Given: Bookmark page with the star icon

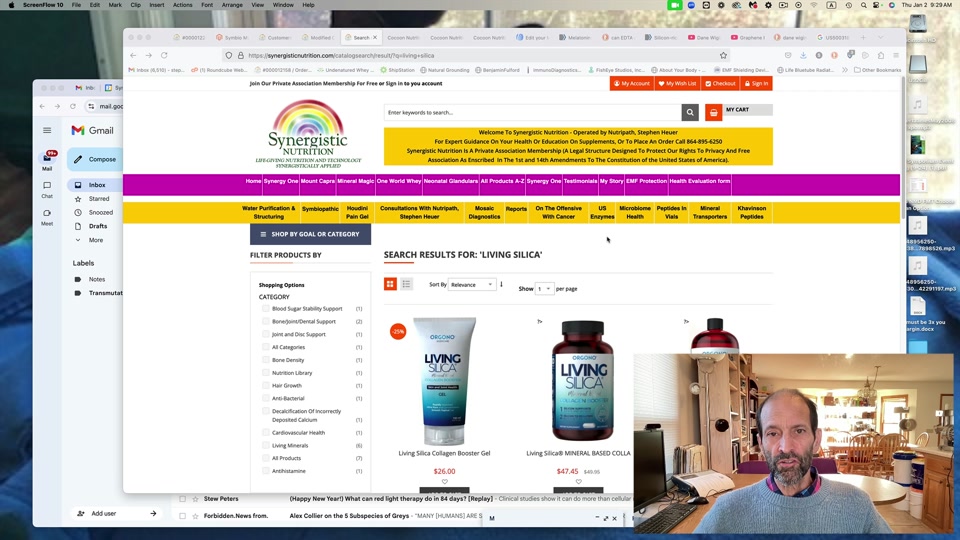Looking at the screenshot, I should tap(723, 56).
